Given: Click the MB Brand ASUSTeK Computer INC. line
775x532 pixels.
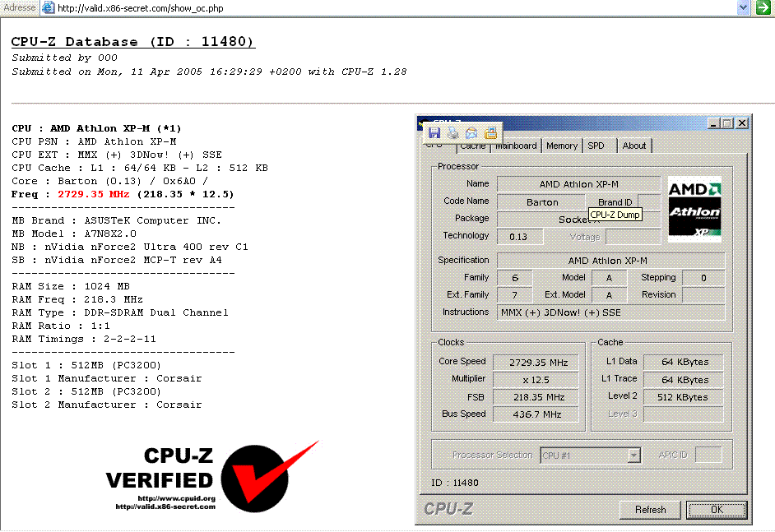Looking at the screenshot, I should coord(116,220).
